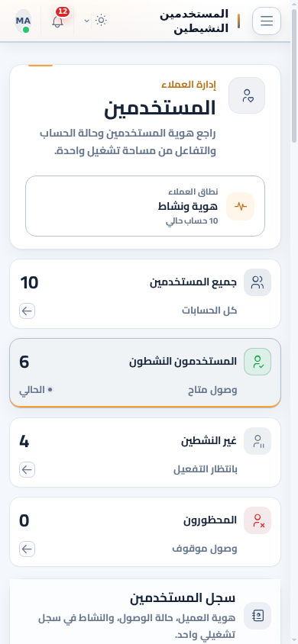The width and height of the screenshot is (298, 644).
Task: Click the paused-user icon for غير النشطين
Action: point(258,441)
